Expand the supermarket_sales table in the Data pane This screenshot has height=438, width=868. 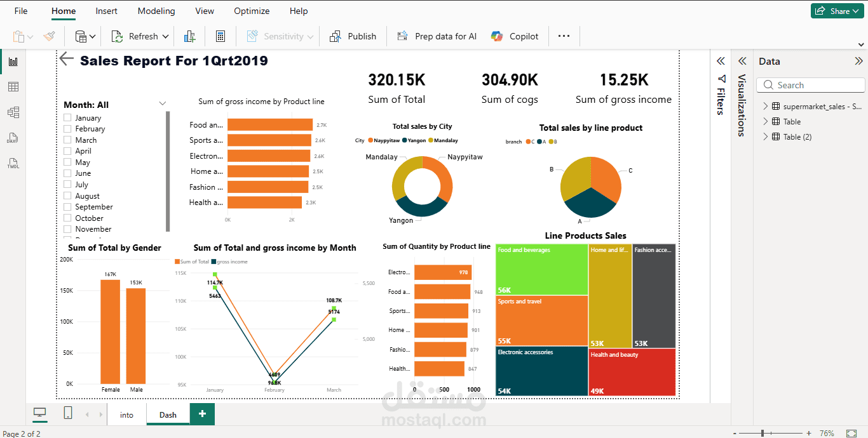[x=766, y=106]
